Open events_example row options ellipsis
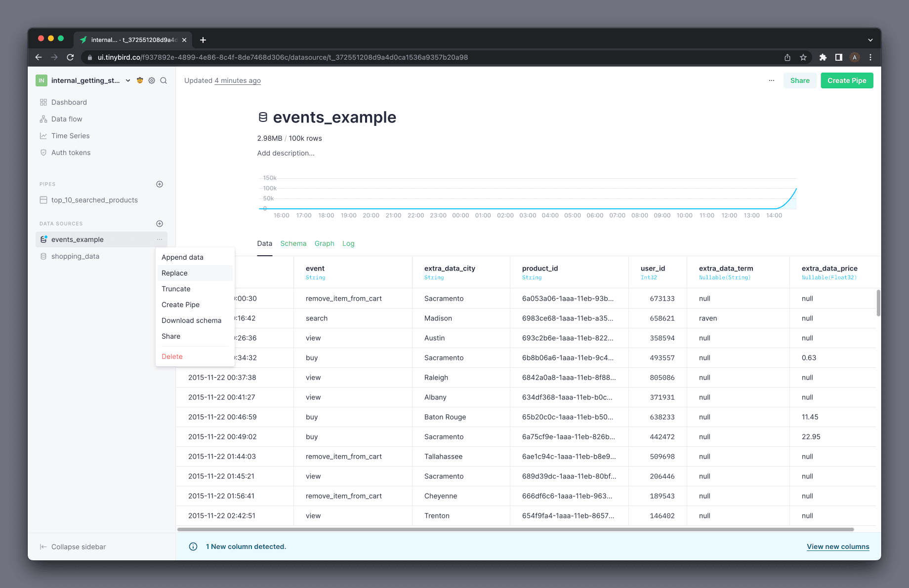The width and height of the screenshot is (909, 588). coord(160,239)
